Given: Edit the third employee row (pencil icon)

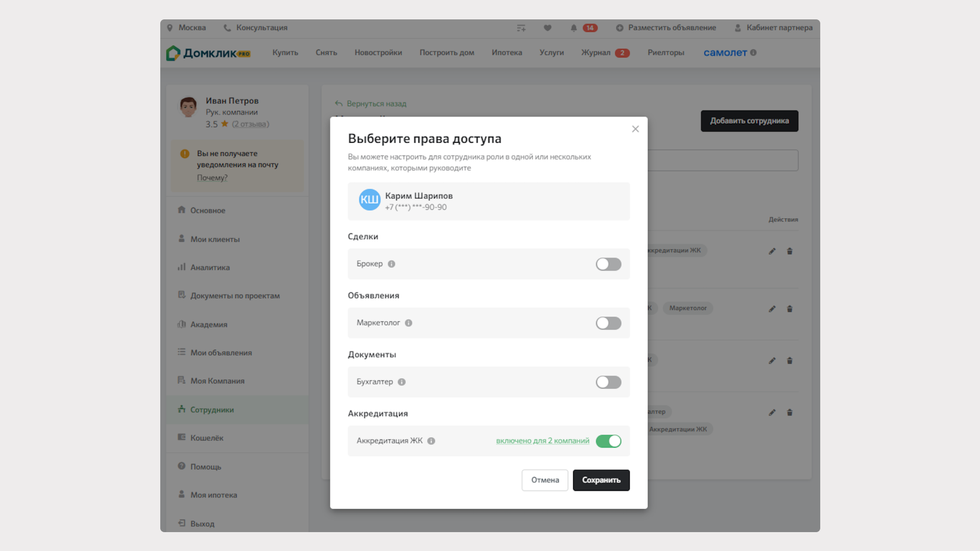Looking at the screenshot, I should coord(772,361).
